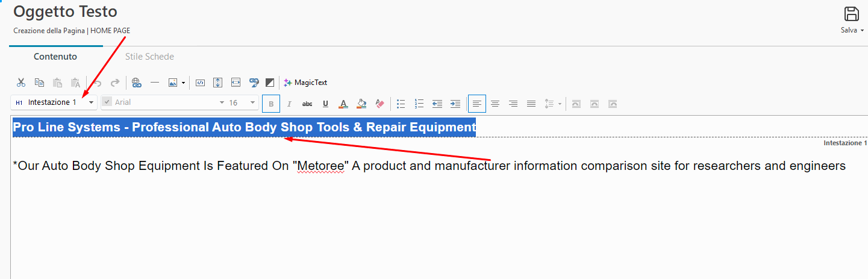Clear formatting with the eraser icon
Viewport: 868px width, 279px height.
click(x=379, y=104)
